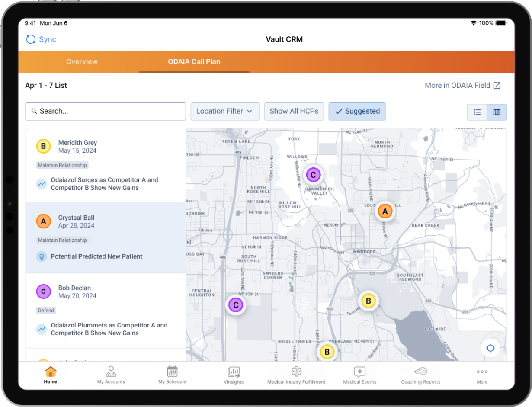Click Meridith Grey's yellow B badge
This screenshot has width=532, height=407.
click(x=43, y=146)
